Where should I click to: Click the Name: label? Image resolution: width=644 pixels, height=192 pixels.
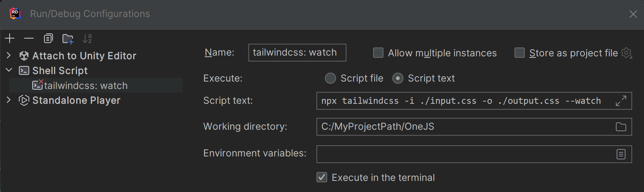(x=219, y=53)
